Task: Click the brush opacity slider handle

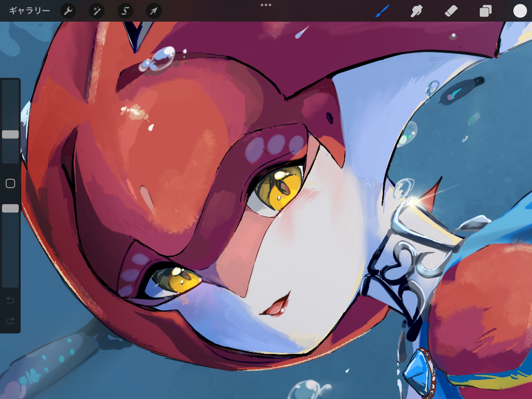Action: [10, 208]
